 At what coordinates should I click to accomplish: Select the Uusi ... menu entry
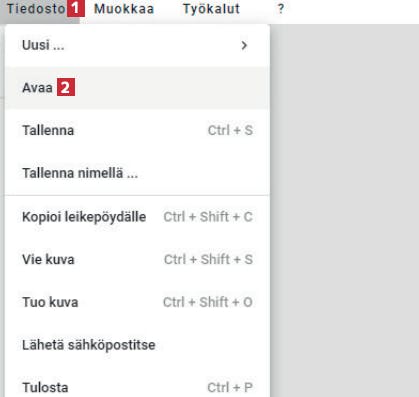pyautogui.click(x=137, y=45)
